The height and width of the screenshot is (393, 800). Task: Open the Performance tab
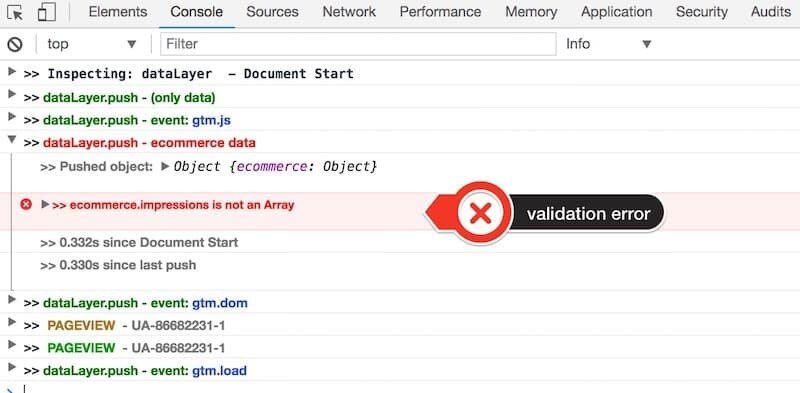[x=440, y=12]
